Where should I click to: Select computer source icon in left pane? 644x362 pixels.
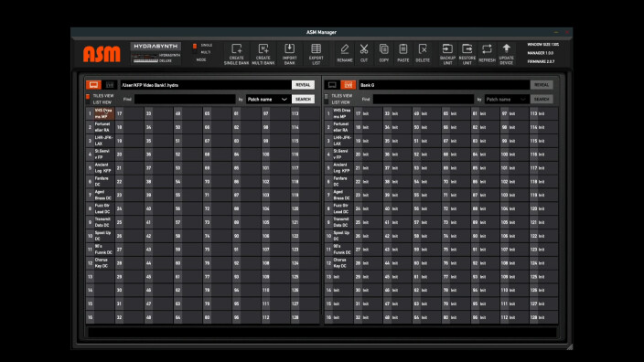tap(93, 85)
